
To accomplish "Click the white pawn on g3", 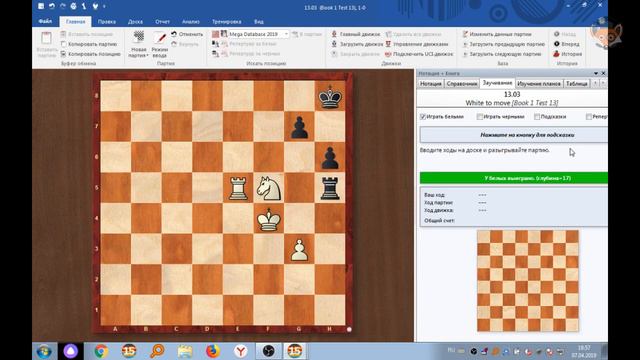I will pyautogui.click(x=299, y=250).
